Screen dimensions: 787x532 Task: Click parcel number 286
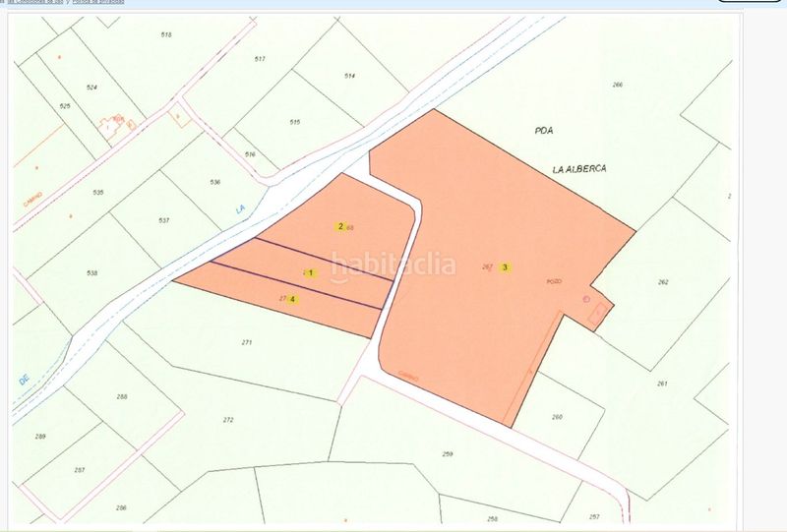[121, 508]
